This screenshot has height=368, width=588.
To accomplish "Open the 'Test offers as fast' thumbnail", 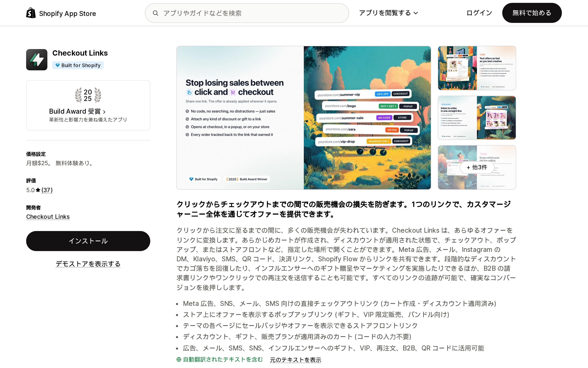I will click(477, 68).
